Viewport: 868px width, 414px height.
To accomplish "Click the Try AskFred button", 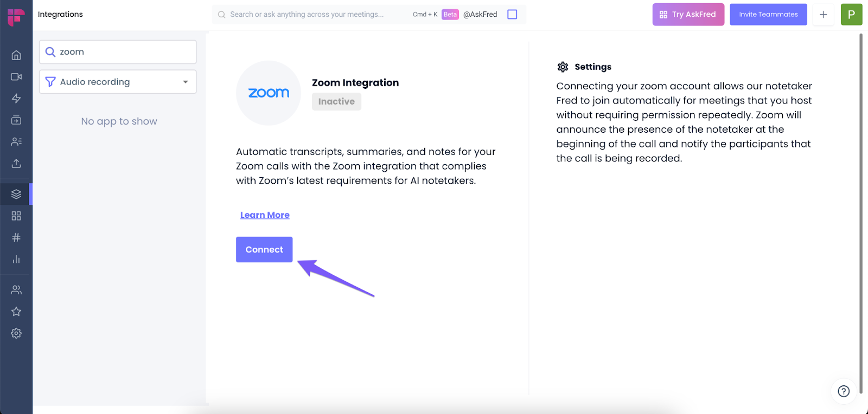I will click(x=688, y=15).
